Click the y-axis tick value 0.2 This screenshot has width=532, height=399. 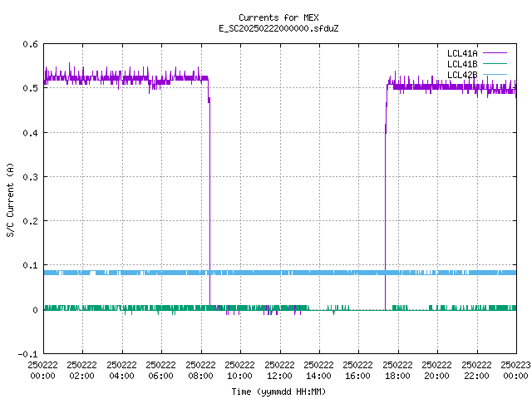tap(30, 221)
